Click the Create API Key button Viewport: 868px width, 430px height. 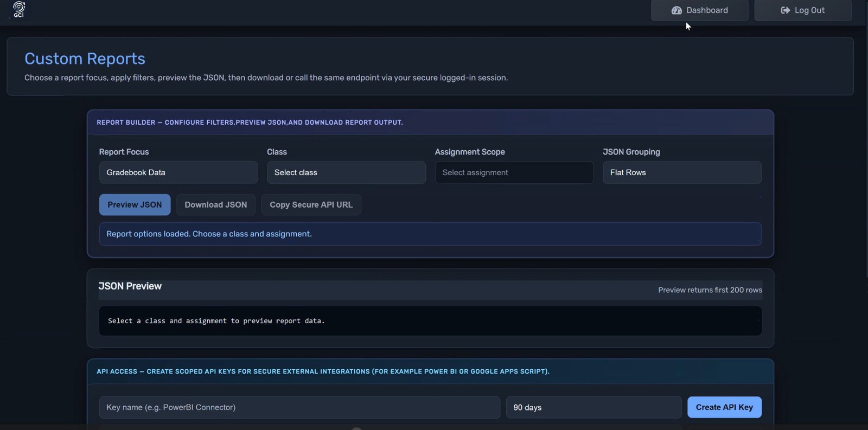[724, 407]
